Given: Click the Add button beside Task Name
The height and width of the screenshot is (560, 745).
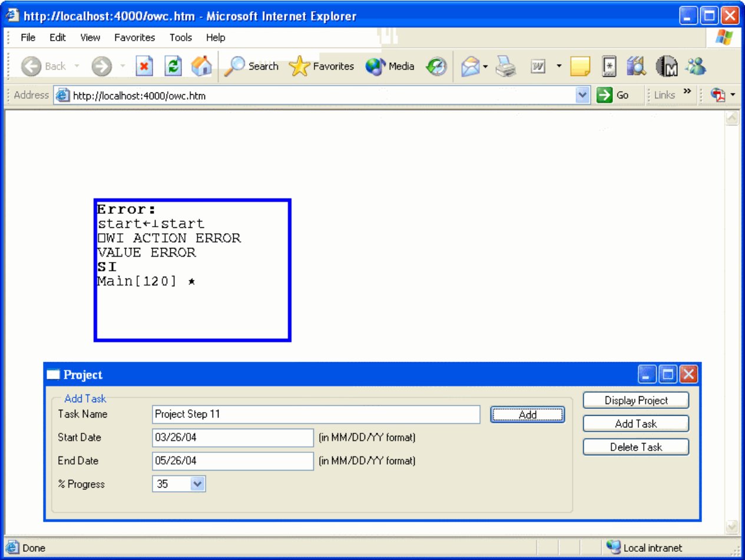Looking at the screenshot, I should [x=528, y=415].
